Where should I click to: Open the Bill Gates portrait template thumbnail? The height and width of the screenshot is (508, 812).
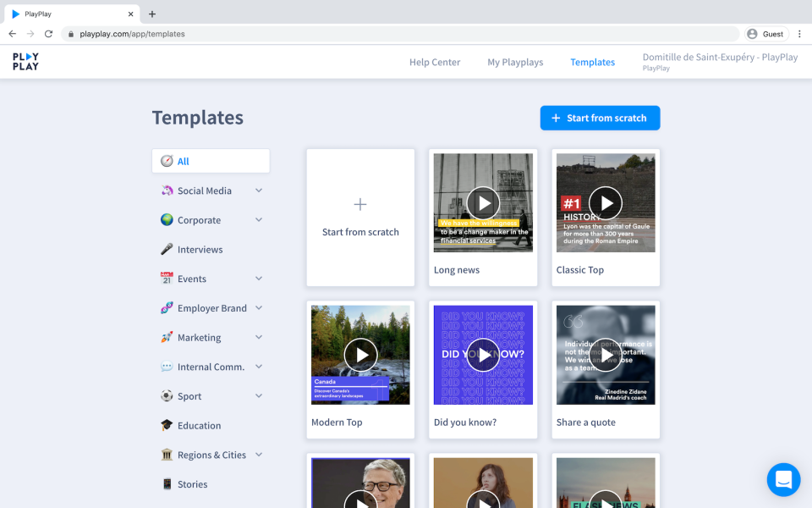[360, 483]
